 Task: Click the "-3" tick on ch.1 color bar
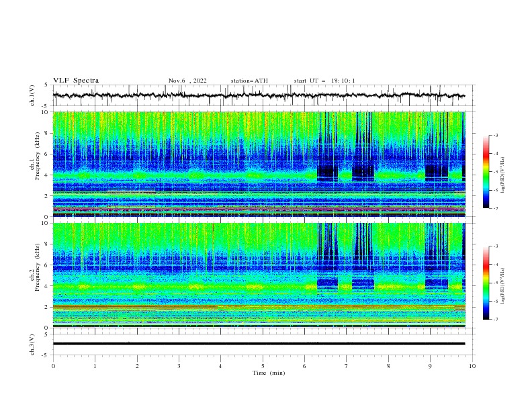[495, 135]
